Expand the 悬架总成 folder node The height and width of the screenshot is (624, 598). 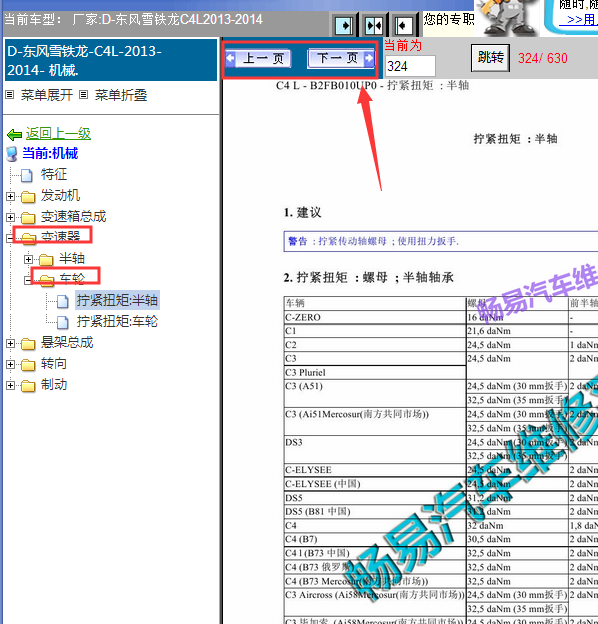[10, 343]
